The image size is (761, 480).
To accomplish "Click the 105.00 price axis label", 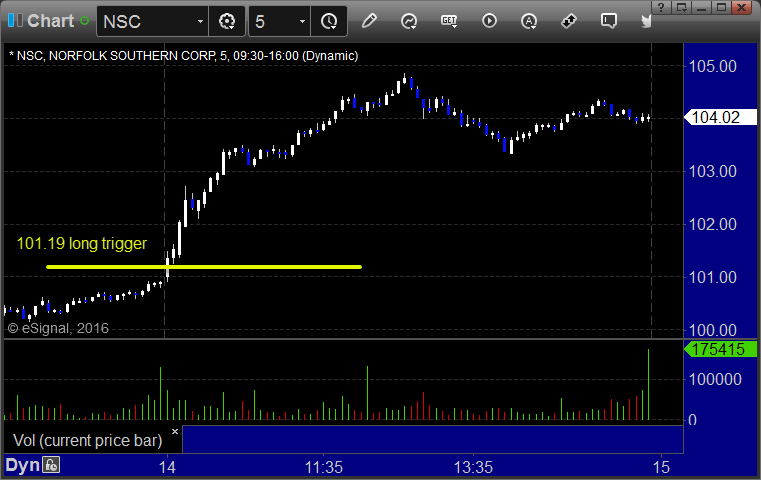I will pyautogui.click(x=713, y=66).
